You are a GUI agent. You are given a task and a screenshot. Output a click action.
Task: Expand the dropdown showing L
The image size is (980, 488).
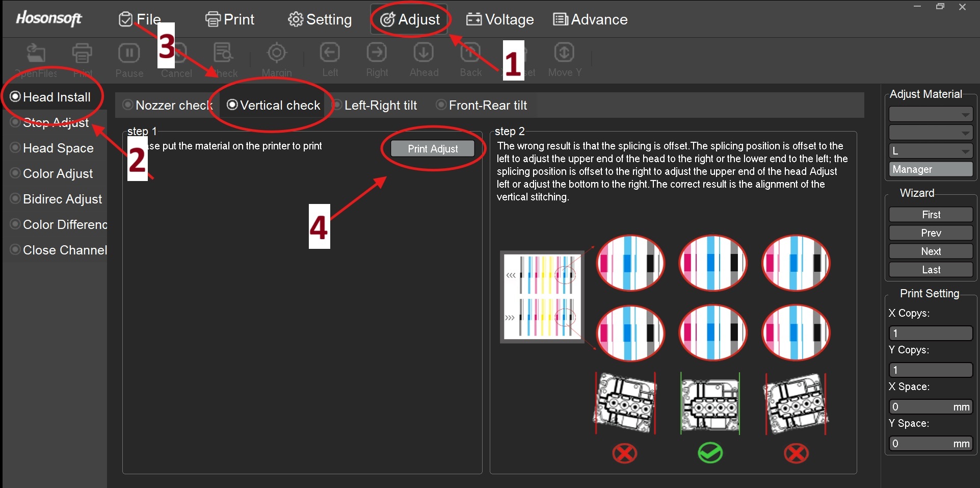(931, 151)
